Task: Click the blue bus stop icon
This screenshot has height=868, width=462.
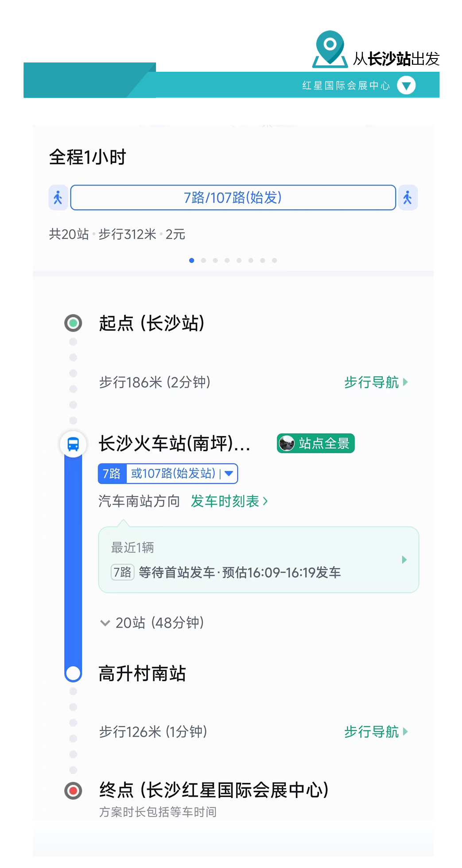Action: coord(73,444)
